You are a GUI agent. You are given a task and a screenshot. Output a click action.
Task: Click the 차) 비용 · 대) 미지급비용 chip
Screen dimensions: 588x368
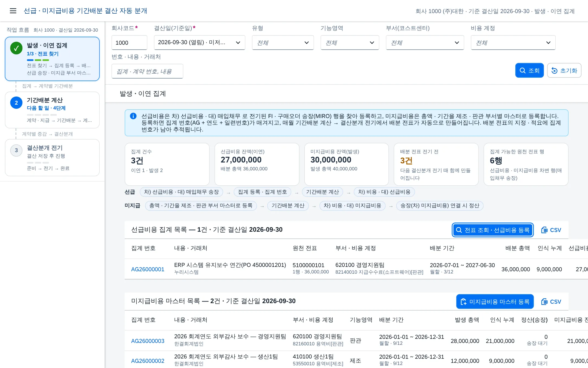click(352, 206)
